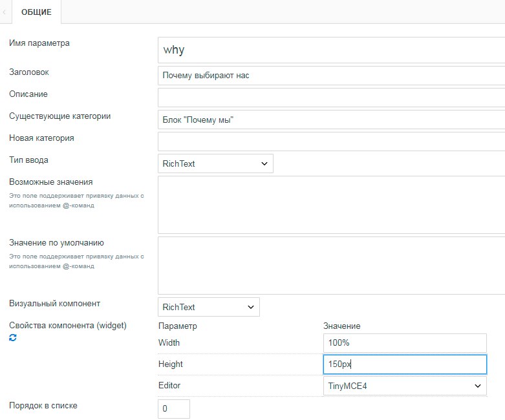This screenshot has height=420, width=505.
Task: Click the 'Порядок в списке' label
Action: (43, 406)
